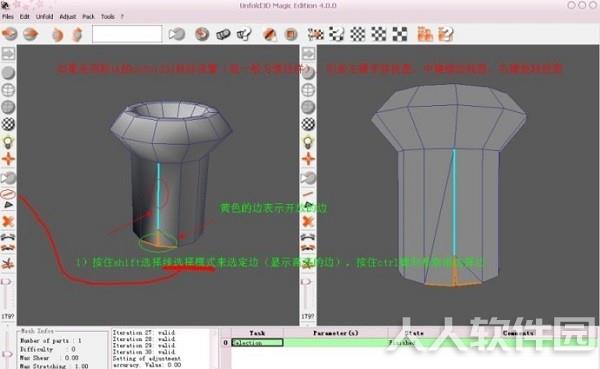600x369 pixels.
Task: Open the Pack menu
Action: (88, 16)
